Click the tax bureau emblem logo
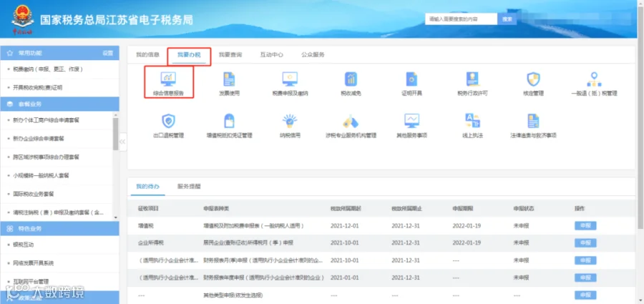The height and width of the screenshot is (304, 644). click(23, 19)
